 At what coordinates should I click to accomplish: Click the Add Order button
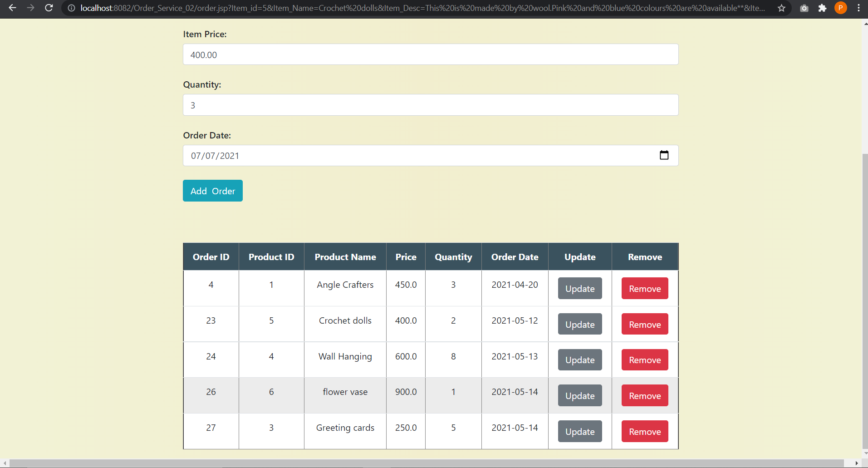click(212, 190)
